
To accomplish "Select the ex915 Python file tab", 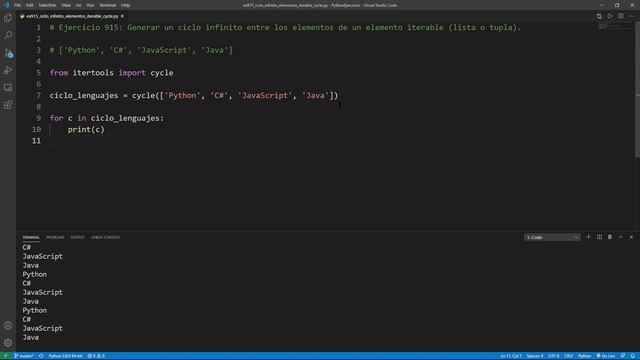I will click(x=72, y=16).
